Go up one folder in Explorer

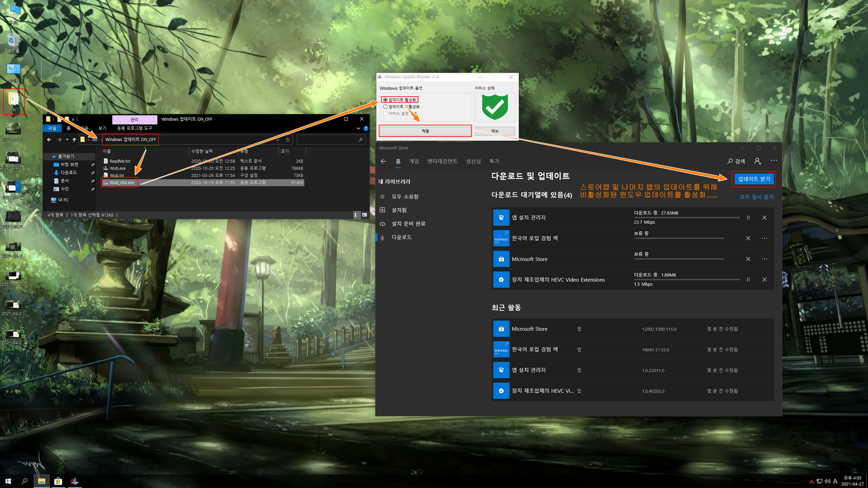pyautogui.click(x=74, y=139)
